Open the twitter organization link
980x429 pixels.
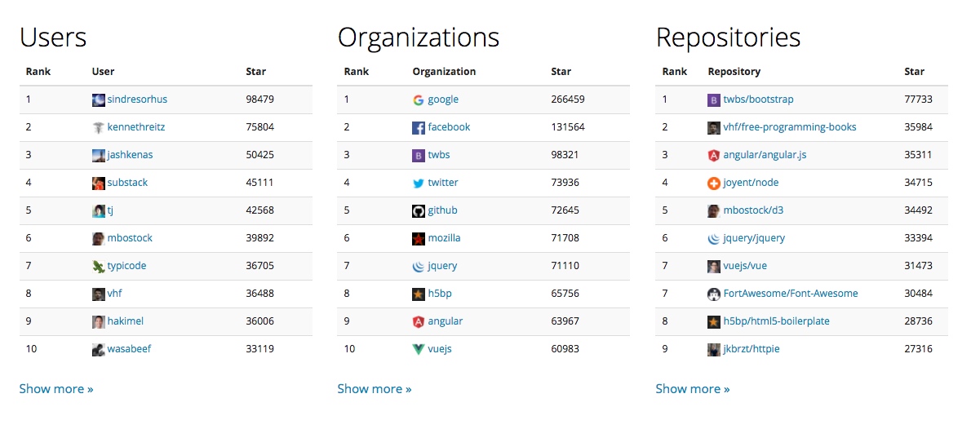coord(443,183)
